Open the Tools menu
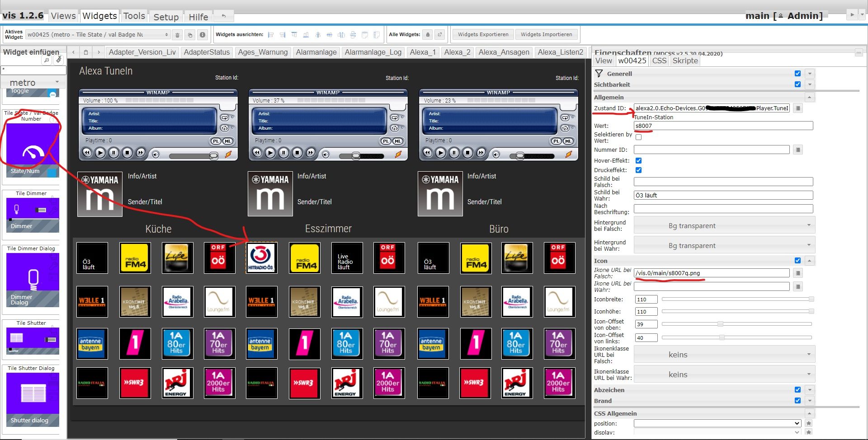The width and height of the screenshot is (868, 440). click(x=134, y=16)
